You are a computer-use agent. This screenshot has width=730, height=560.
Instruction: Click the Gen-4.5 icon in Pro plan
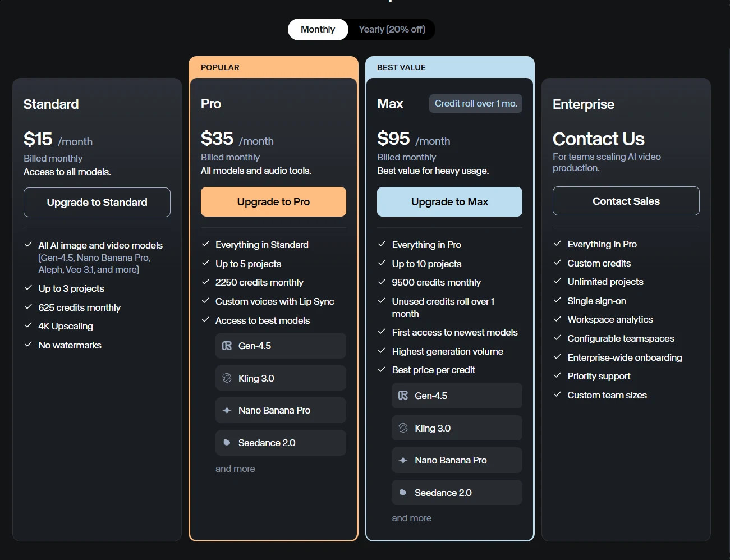[227, 346]
